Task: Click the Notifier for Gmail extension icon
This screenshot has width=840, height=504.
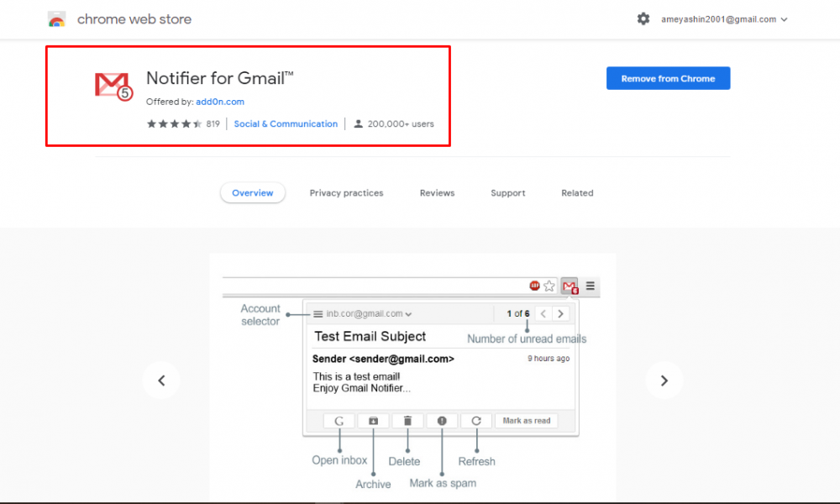Action: click(113, 87)
